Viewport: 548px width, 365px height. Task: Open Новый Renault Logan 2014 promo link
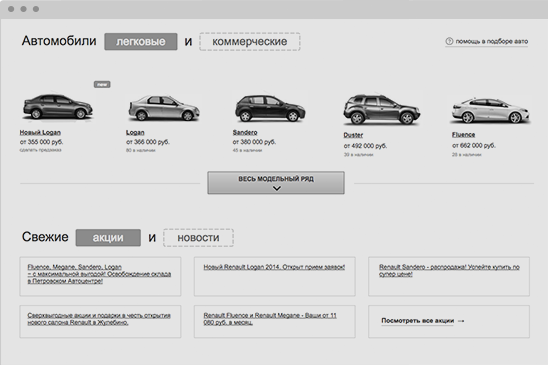point(274,267)
